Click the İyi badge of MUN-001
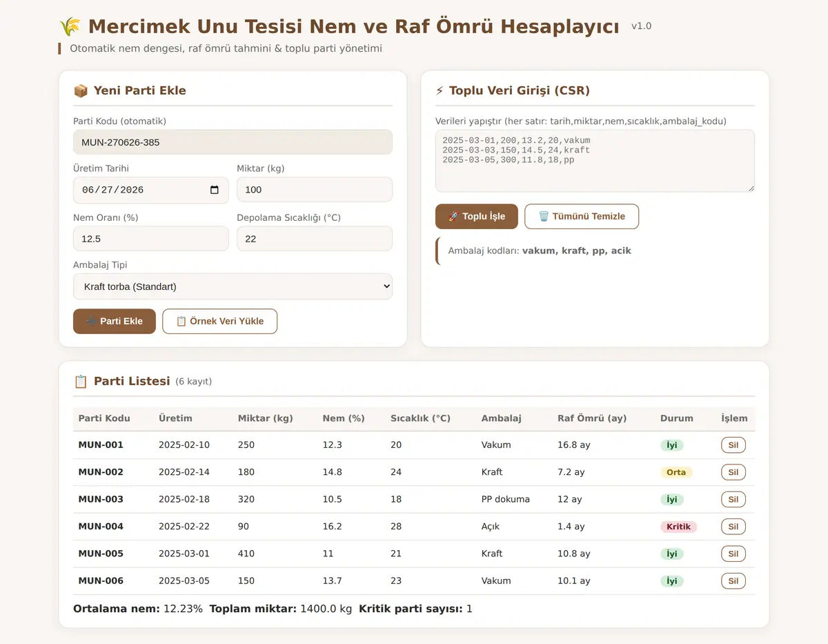This screenshot has width=828, height=644. click(x=672, y=445)
